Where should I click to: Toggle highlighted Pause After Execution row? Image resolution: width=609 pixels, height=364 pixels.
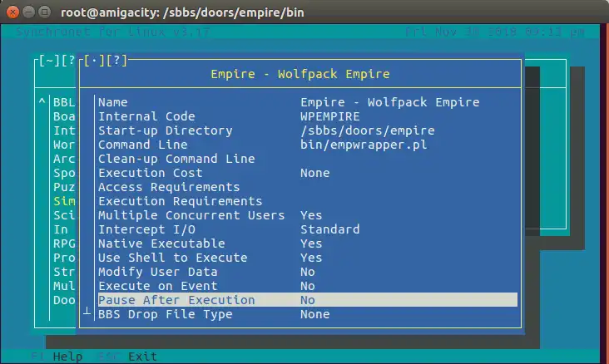[307, 300]
